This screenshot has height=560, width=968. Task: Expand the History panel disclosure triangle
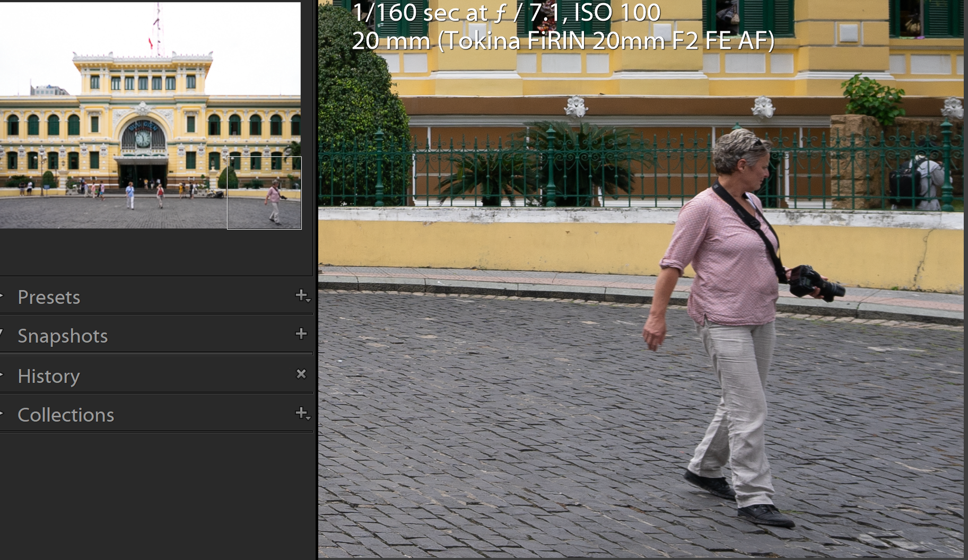pyautogui.click(x=2, y=375)
